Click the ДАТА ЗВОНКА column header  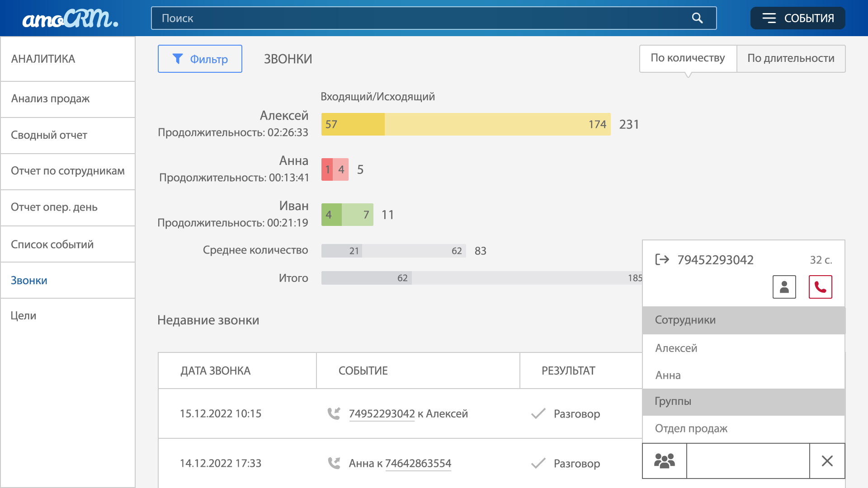tap(237, 371)
